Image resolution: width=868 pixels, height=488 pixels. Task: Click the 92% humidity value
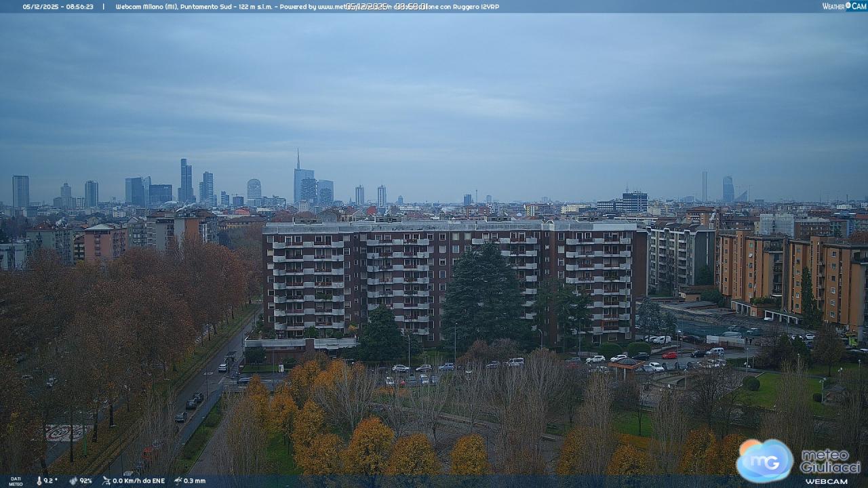[x=85, y=481]
